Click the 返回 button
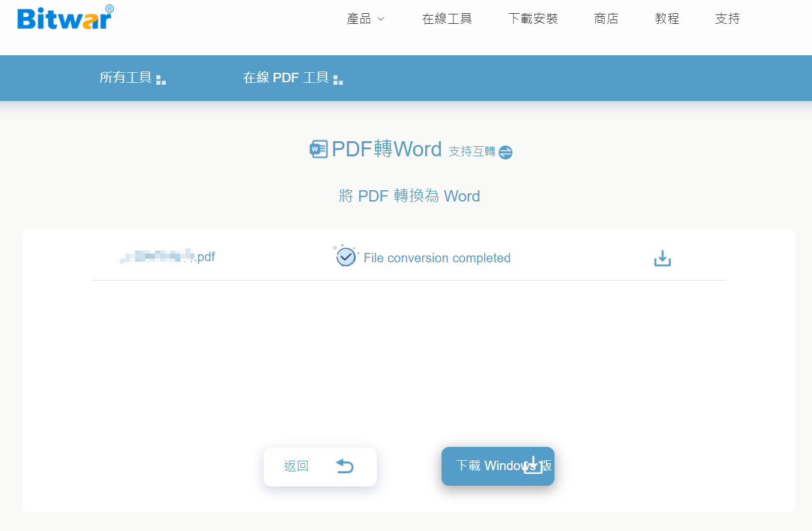 pyautogui.click(x=320, y=466)
